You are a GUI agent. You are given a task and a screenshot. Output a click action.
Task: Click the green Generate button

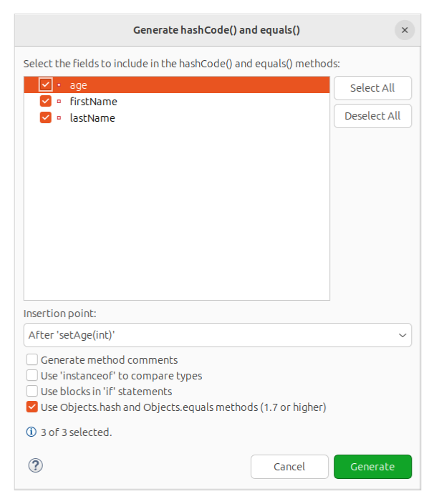[x=372, y=467]
